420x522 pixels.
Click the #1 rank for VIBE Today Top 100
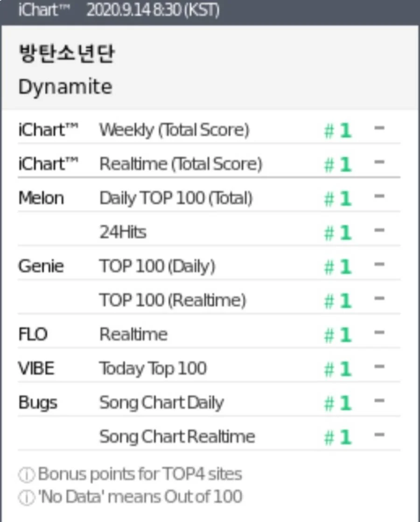338,369
